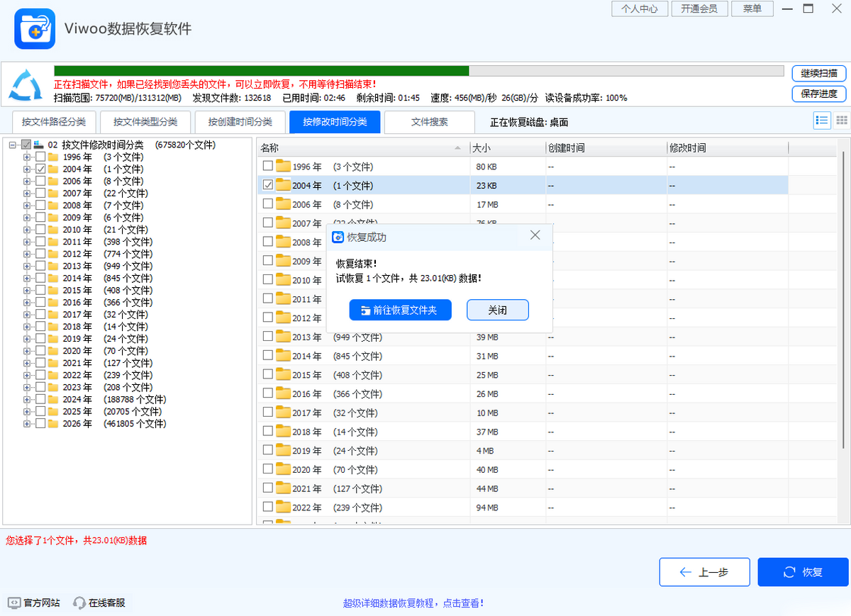Screen dimensions: 851x616
Task: Click 保存进度 button
Action: (x=819, y=94)
